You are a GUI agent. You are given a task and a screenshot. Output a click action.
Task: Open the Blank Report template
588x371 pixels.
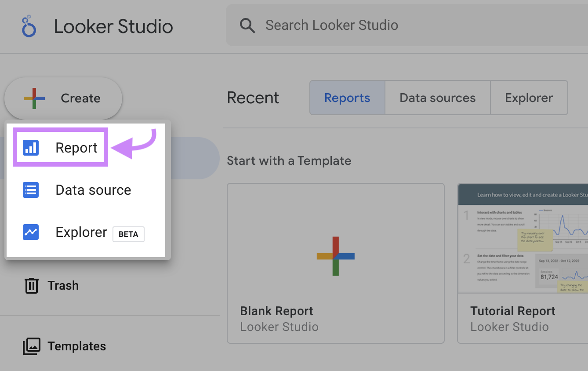[x=335, y=263]
